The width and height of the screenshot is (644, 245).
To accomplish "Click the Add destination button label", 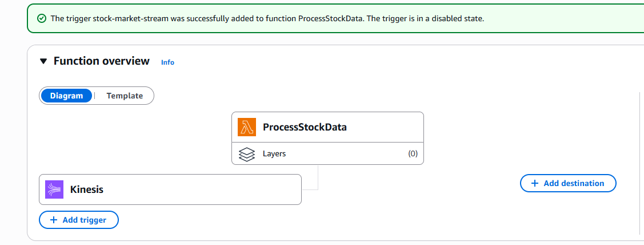I will pyautogui.click(x=574, y=183).
